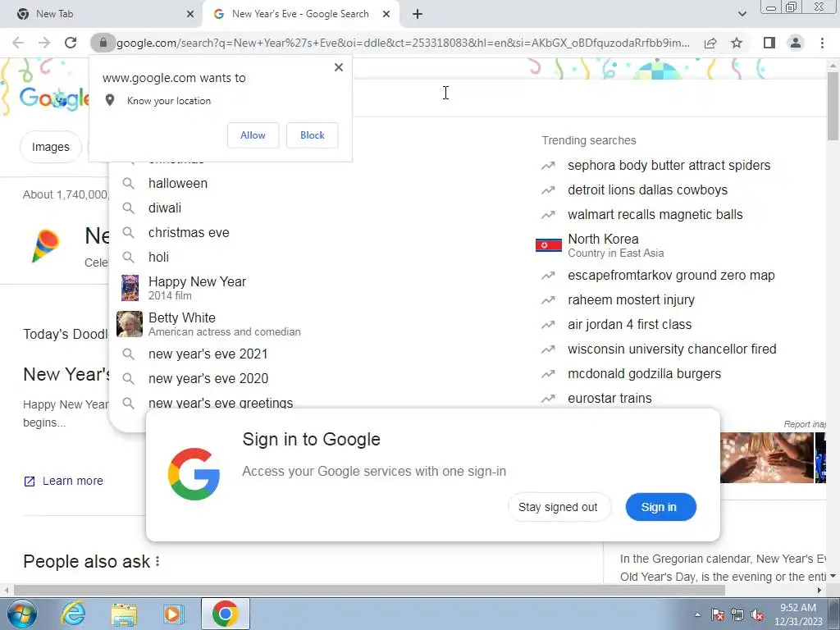Switch to the New Tab tab
840x630 pixels.
102,14
